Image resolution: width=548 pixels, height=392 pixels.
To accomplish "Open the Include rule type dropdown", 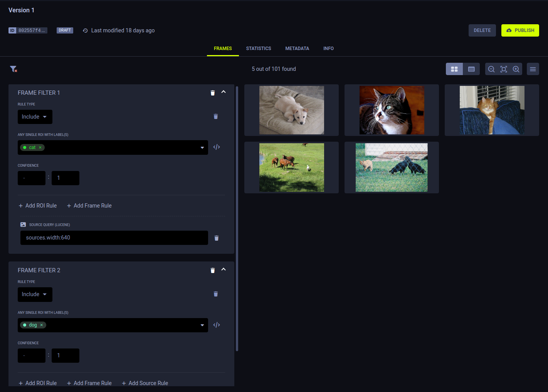I will tap(35, 117).
